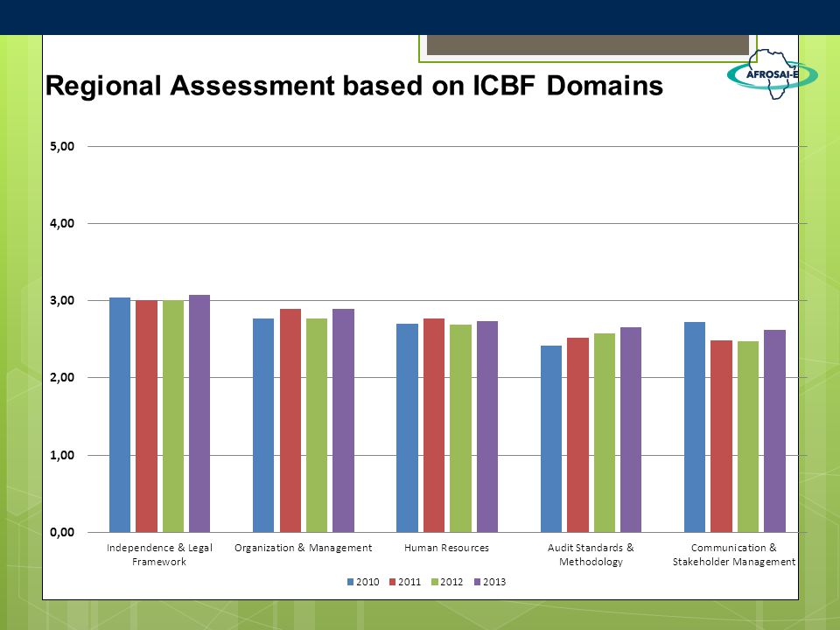Select the blue 2010 bar for Communication & Stakeholder Management
The height and width of the screenshot is (630, 840).
(695, 427)
